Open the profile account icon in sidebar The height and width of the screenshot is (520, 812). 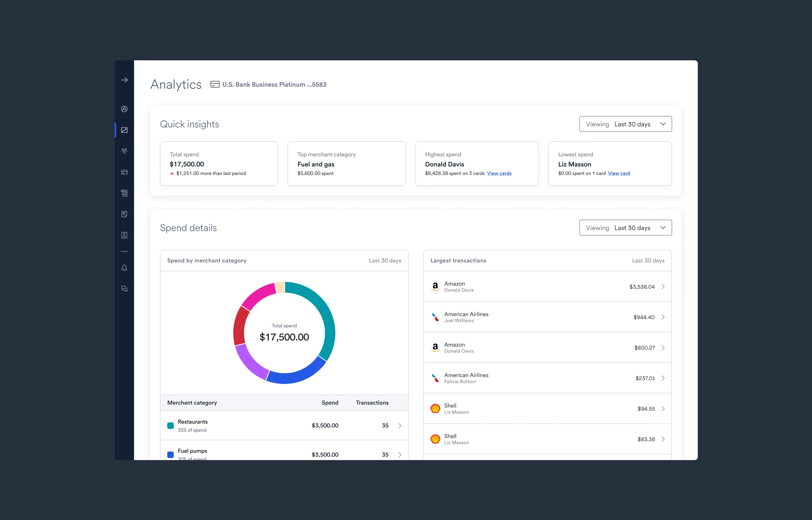(124, 109)
